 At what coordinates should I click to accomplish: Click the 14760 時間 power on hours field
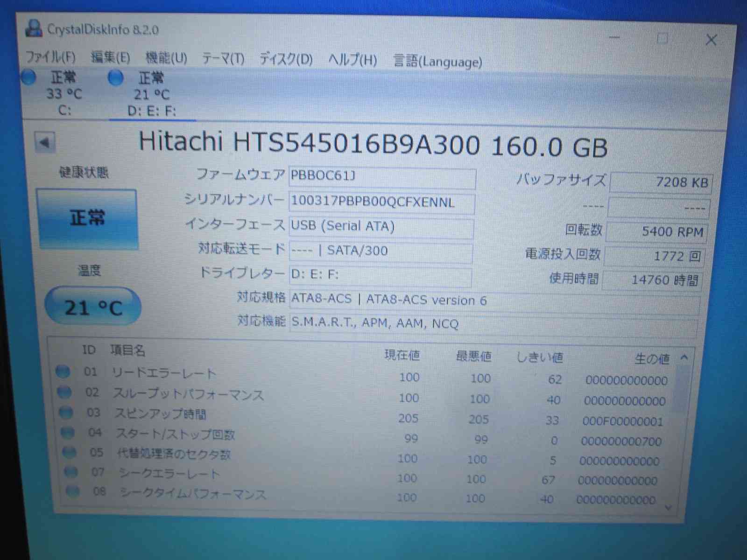651,280
